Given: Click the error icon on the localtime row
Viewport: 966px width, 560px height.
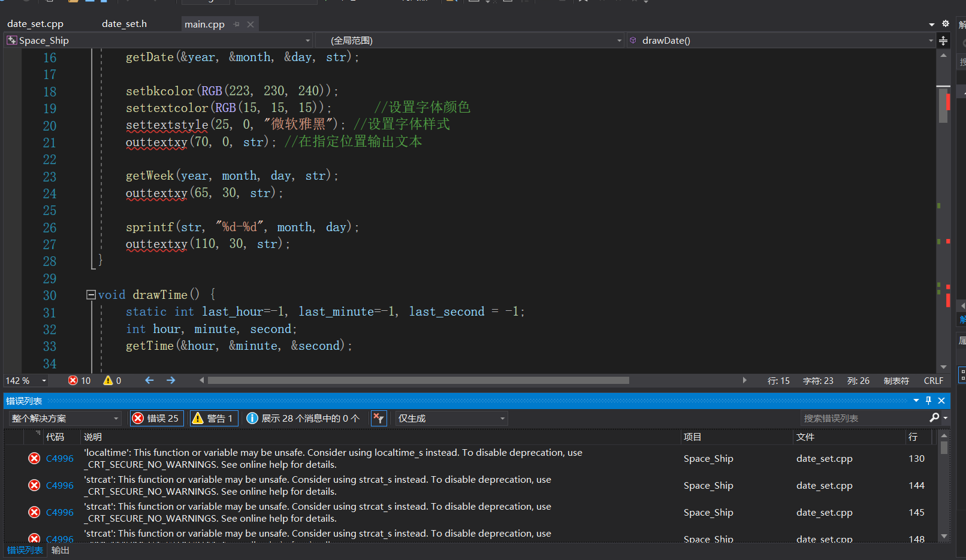Looking at the screenshot, I should point(34,458).
